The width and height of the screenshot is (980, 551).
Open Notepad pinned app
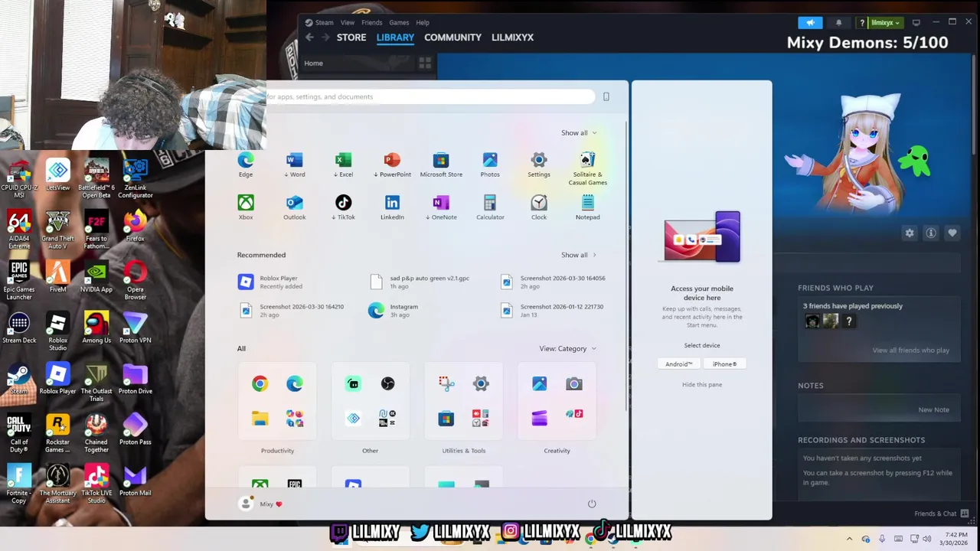(x=587, y=207)
